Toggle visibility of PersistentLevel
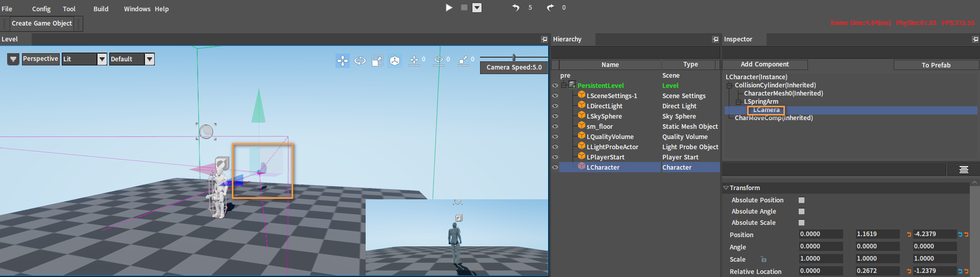This screenshot has width=980, height=277. 555,85
